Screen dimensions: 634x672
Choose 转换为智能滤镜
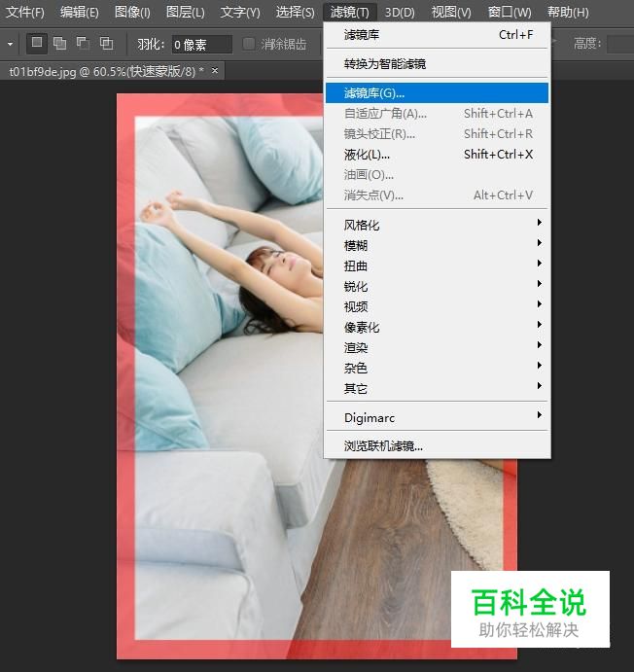437,64
